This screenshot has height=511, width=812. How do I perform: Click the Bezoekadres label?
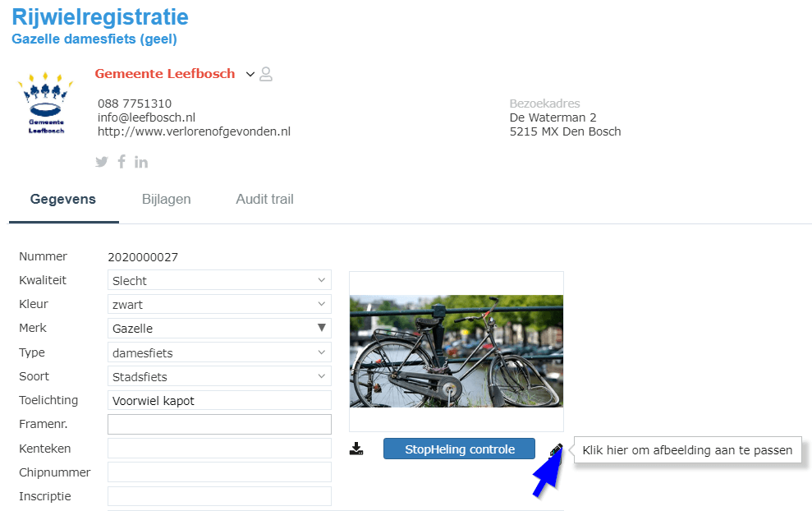pyautogui.click(x=545, y=104)
